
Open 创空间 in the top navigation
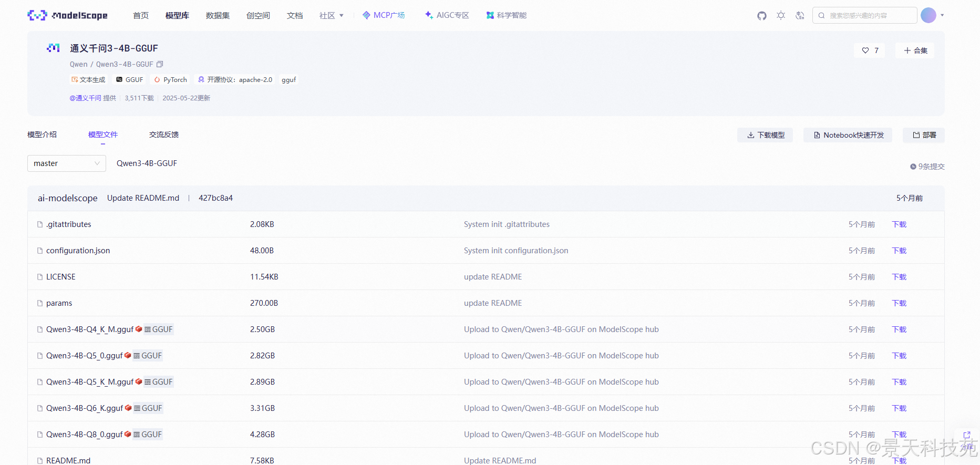pos(258,16)
